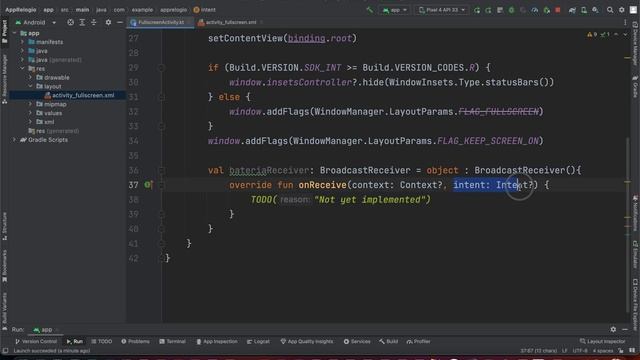The height and width of the screenshot is (360, 640).
Task: Open the Android project view dropdown
Action: [36, 22]
